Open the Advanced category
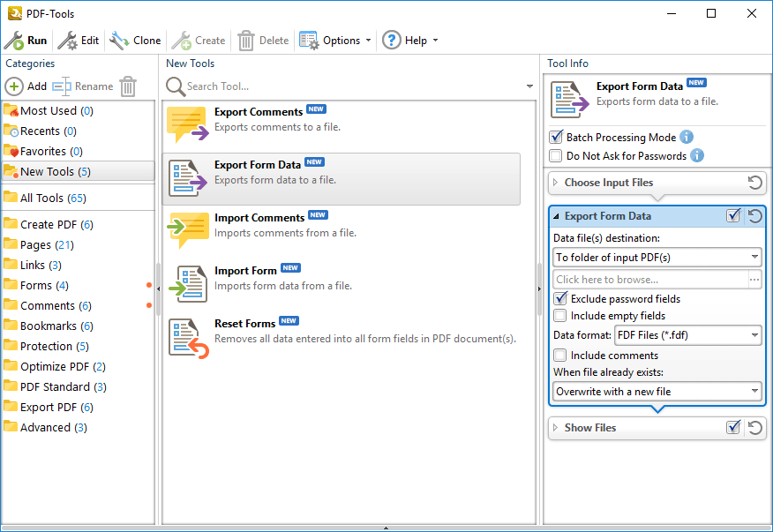The height and width of the screenshot is (532, 773). 78,428
